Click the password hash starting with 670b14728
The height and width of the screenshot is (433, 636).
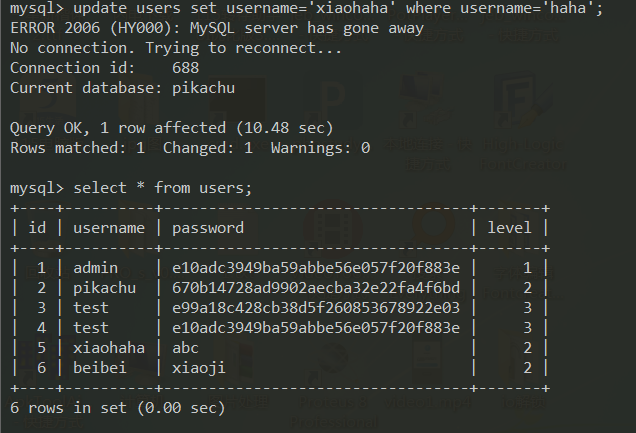[316, 288]
